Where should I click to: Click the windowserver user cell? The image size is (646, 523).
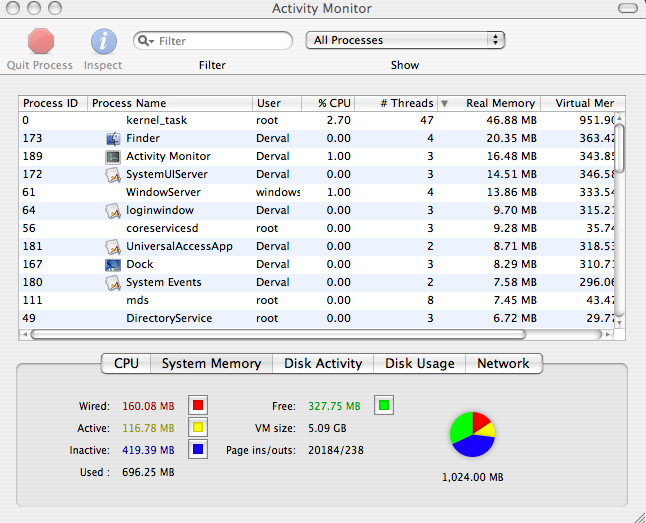click(x=278, y=192)
